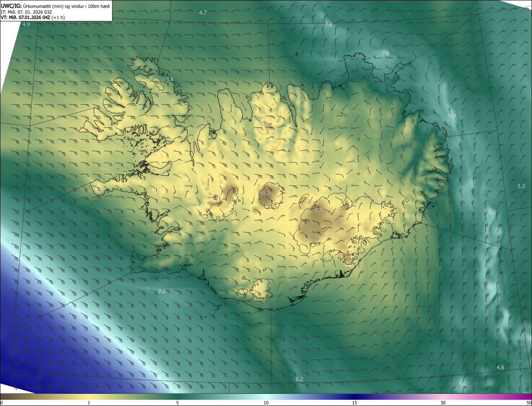Click the 0.3 label on the round central glacier

coord(266,193)
